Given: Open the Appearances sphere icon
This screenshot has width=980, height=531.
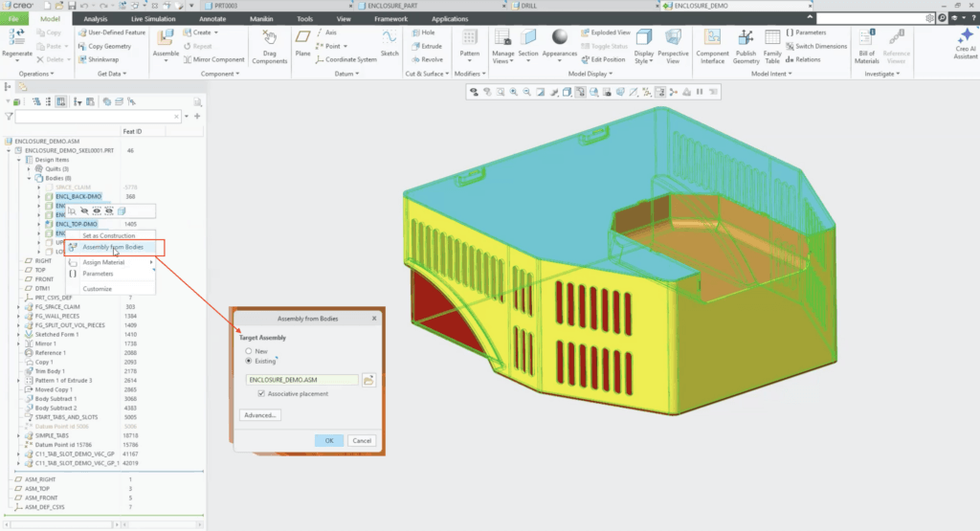Looking at the screenshot, I should 559,37.
